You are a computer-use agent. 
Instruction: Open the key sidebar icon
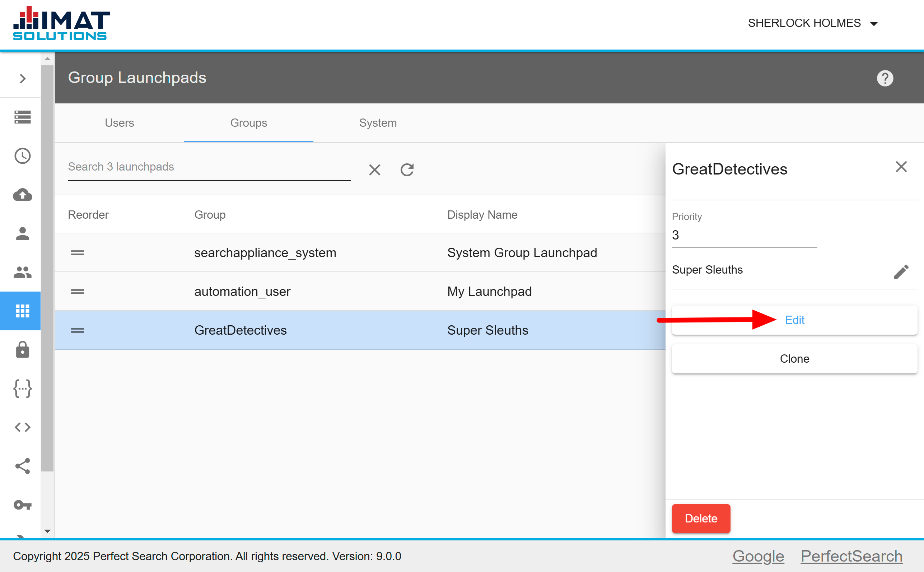[23, 504]
